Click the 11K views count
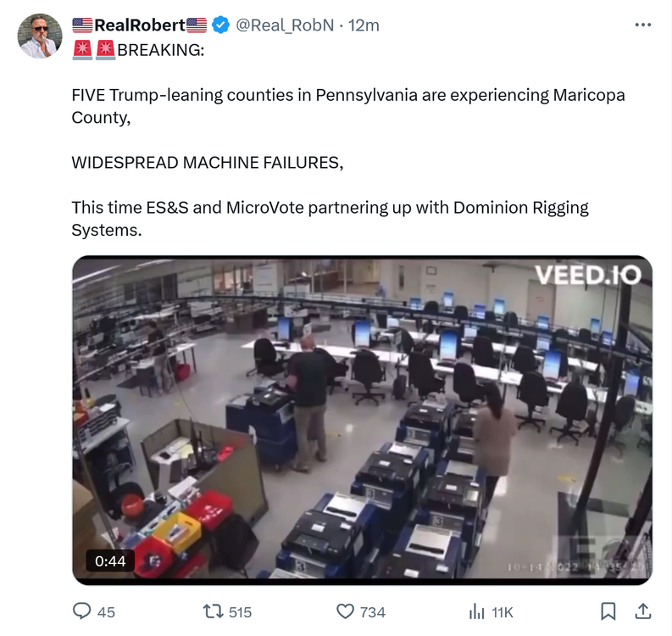This screenshot has width=672, height=636. click(503, 612)
